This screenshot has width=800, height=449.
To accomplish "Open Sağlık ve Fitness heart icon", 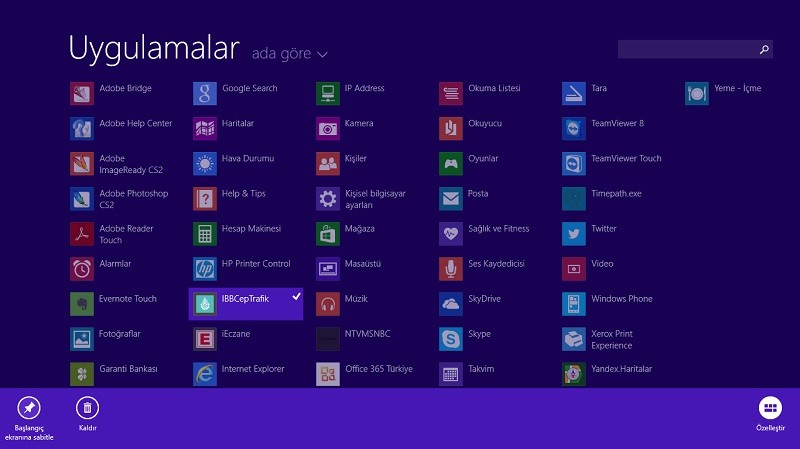I will [x=451, y=234].
